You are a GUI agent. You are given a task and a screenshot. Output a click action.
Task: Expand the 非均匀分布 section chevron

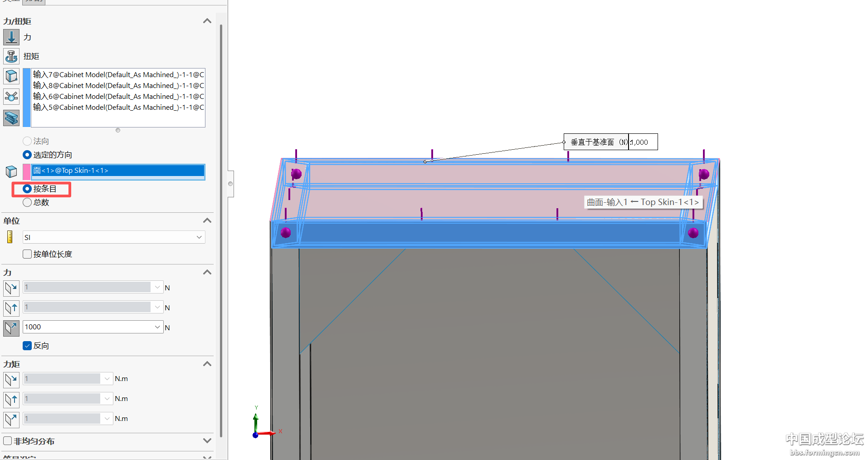pyautogui.click(x=207, y=440)
